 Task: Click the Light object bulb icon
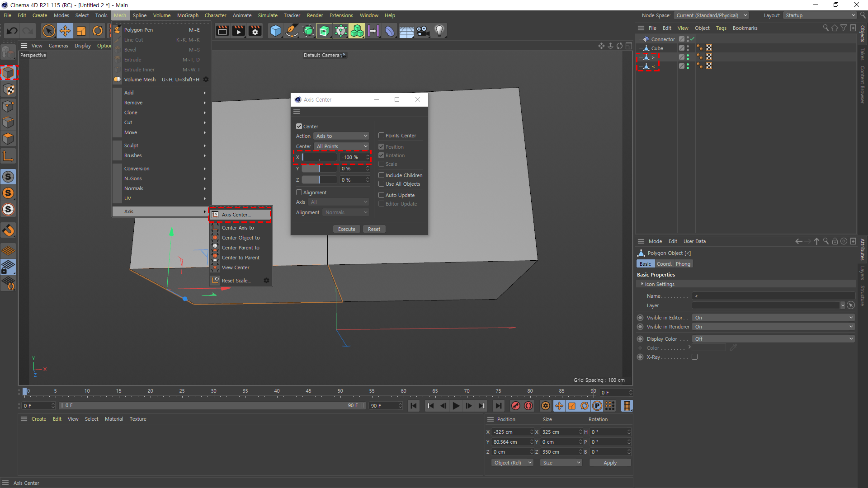[439, 31]
